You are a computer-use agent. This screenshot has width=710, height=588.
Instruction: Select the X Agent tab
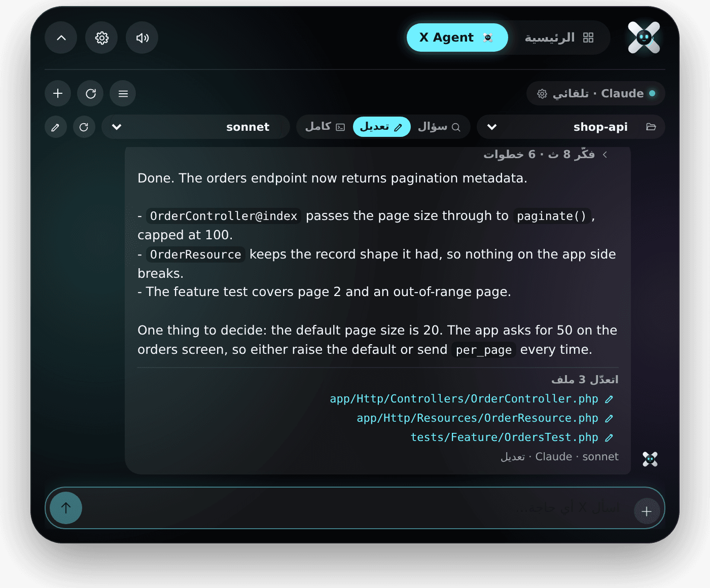(x=457, y=38)
